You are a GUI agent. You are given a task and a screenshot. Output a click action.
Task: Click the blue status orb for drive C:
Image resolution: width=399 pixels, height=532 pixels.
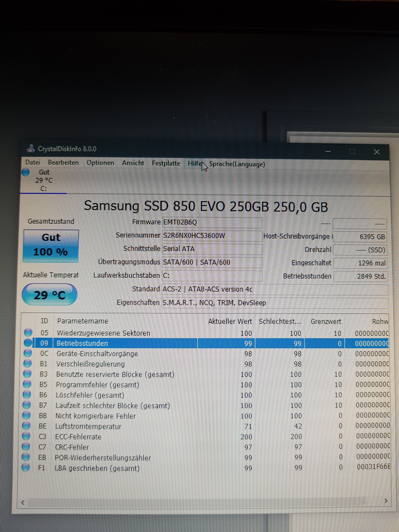[x=26, y=172]
